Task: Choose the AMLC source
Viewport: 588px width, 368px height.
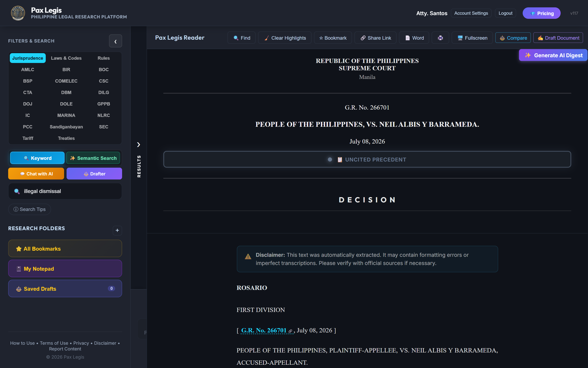Action: (x=27, y=70)
